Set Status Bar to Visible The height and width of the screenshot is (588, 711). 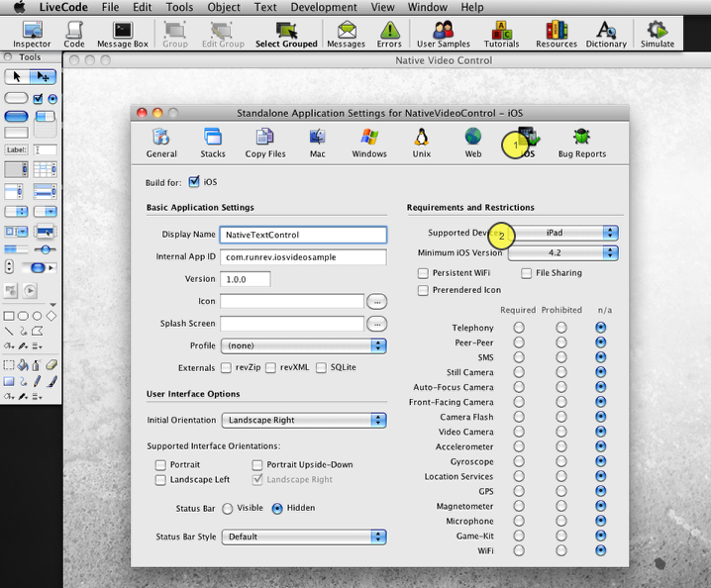tap(228, 509)
